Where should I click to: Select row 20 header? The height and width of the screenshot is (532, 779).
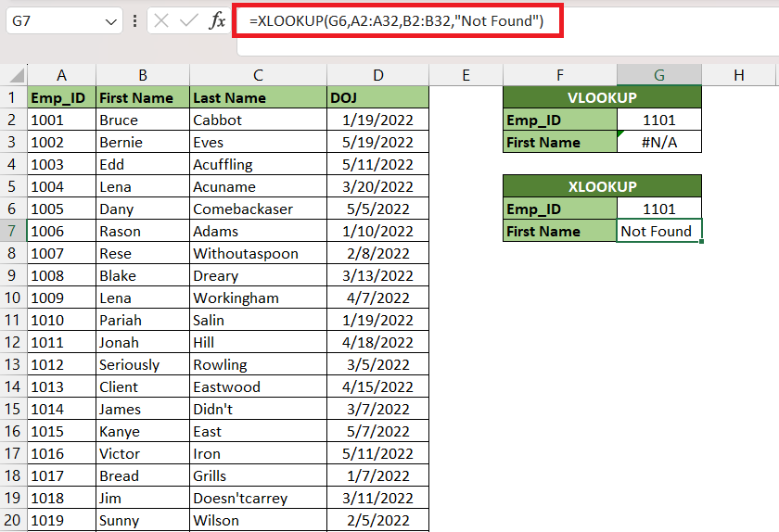pyautogui.click(x=12, y=520)
